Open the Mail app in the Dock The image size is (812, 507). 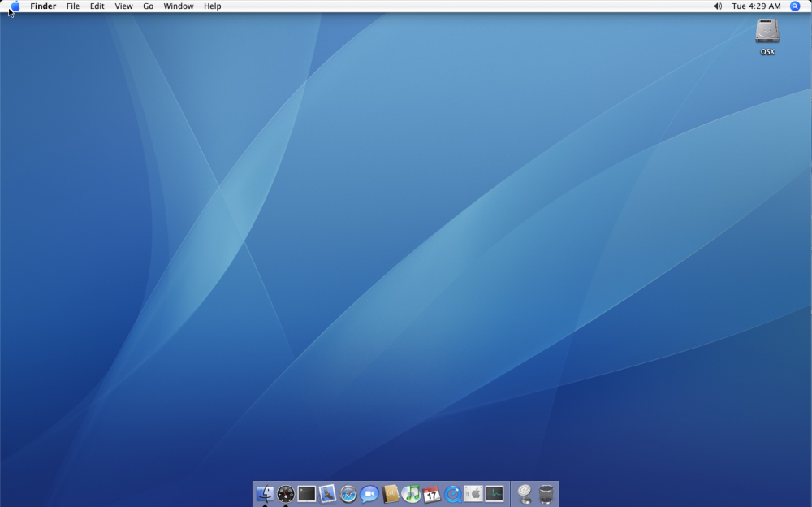(327, 494)
